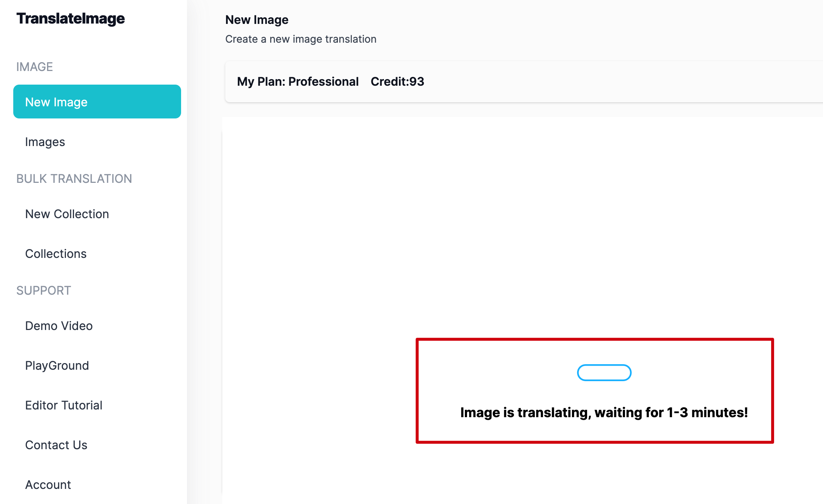Image resolution: width=823 pixels, height=504 pixels.
Task: Click the New Collection sidebar icon
Action: click(x=66, y=214)
